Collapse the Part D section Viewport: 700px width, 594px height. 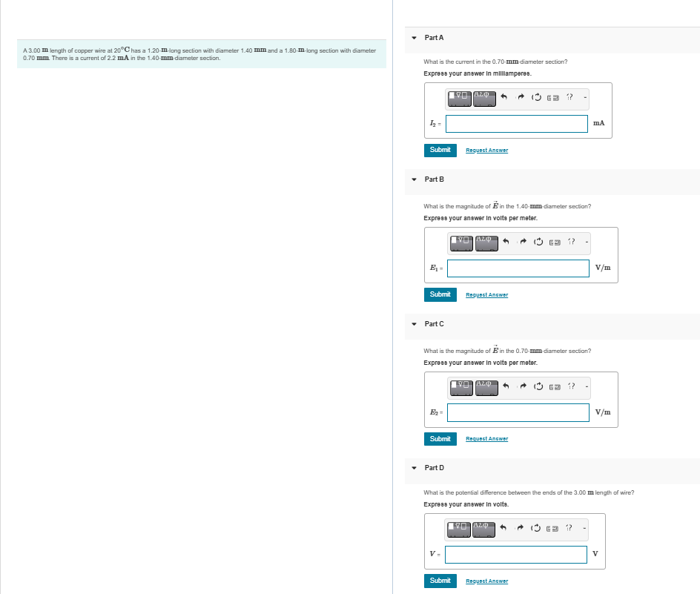pyautogui.click(x=414, y=468)
